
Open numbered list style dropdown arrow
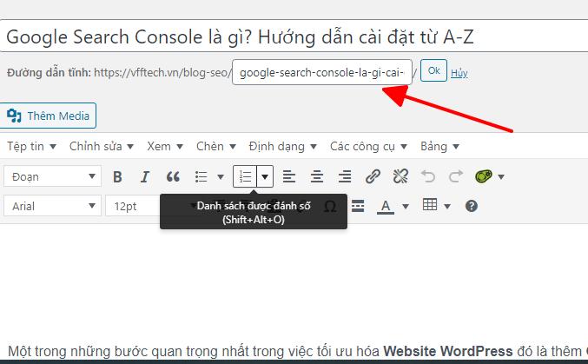click(x=265, y=176)
